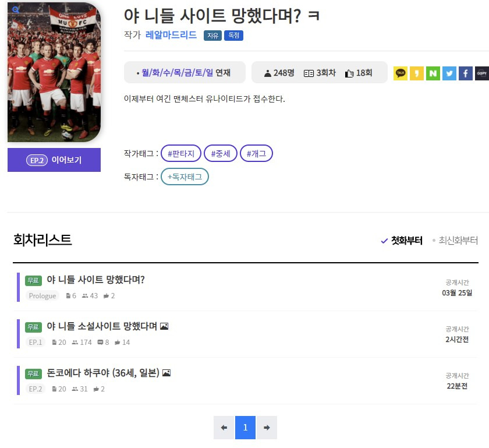The image size is (489, 448).
Task: Open author 레알마드리드 profile link
Action: tap(171, 35)
